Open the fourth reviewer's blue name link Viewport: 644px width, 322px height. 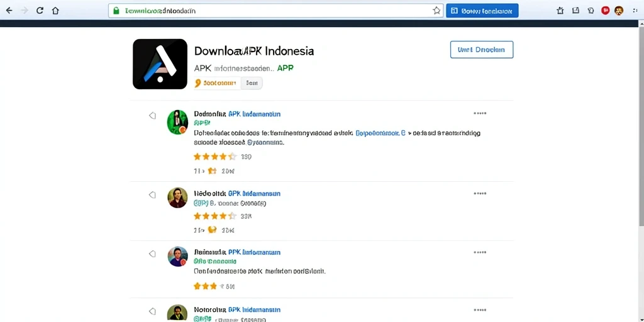tap(254, 309)
